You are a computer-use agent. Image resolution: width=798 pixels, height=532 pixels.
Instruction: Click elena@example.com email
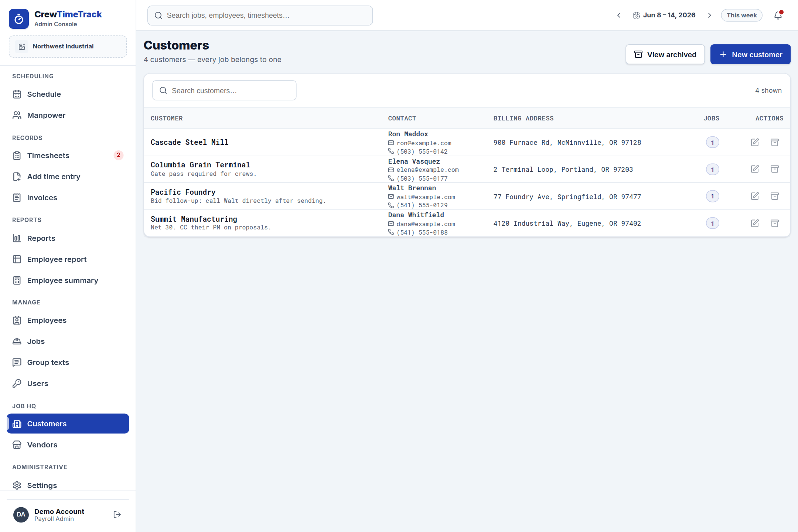tap(427, 170)
